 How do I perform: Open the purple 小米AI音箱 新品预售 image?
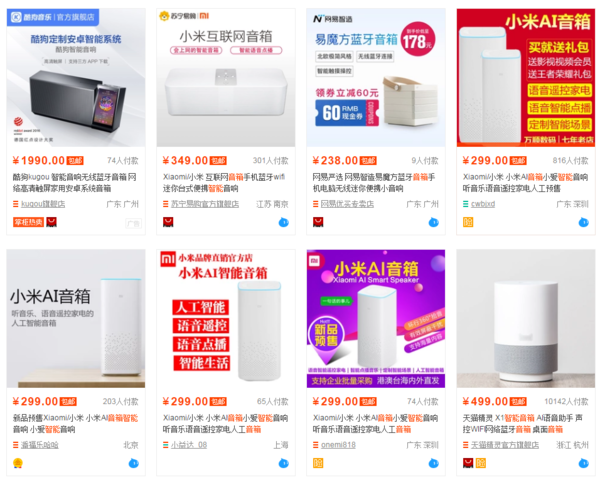click(x=376, y=318)
